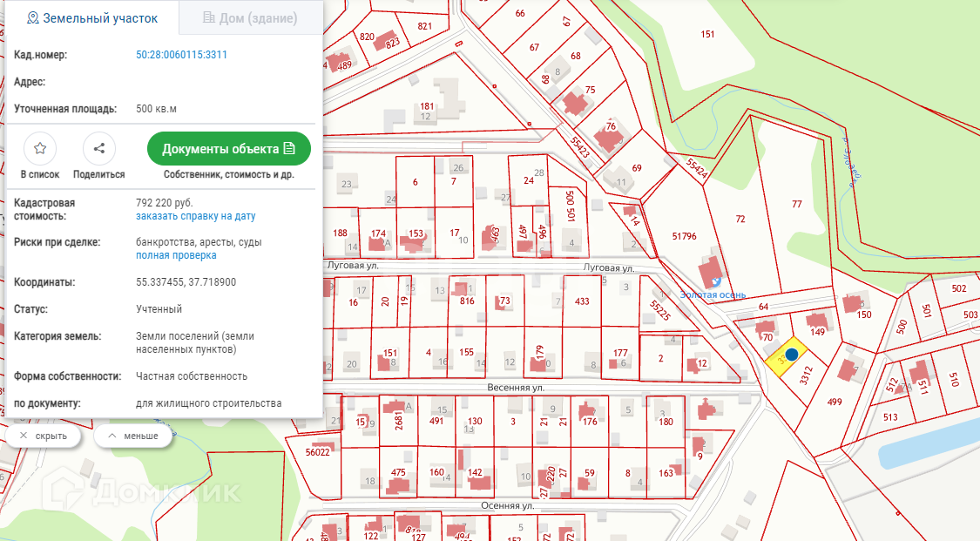This screenshot has width=980, height=541.
Task: Open the Дом (здание) tab
Action: (x=250, y=18)
